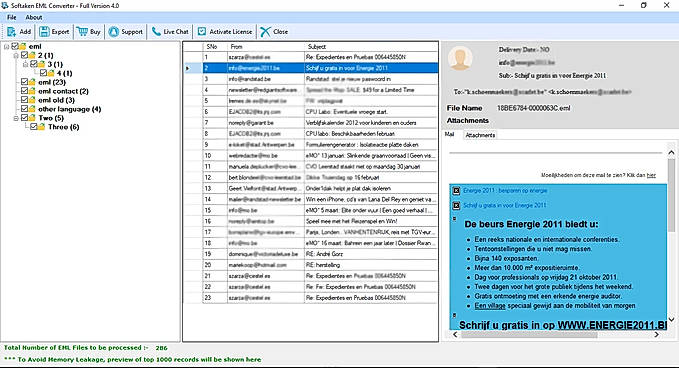Select email 'RE: herstelling'
The height and width of the screenshot is (368, 679).
[x=320, y=265]
